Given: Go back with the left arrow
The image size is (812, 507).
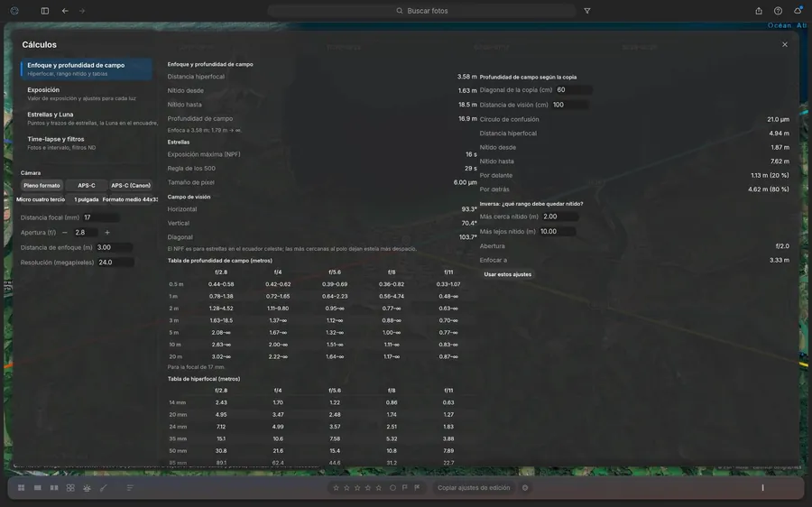Looking at the screenshot, I should (x=65, y=11).
